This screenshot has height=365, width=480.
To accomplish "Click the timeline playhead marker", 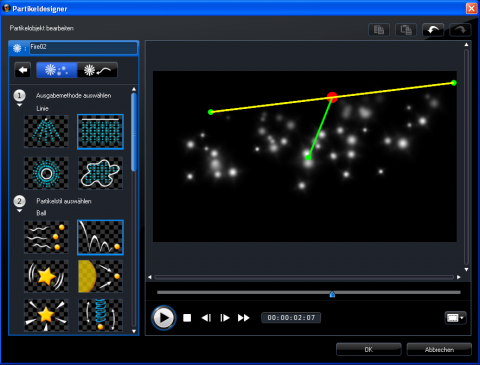I will pyautogui.click(x=332, y=294).
